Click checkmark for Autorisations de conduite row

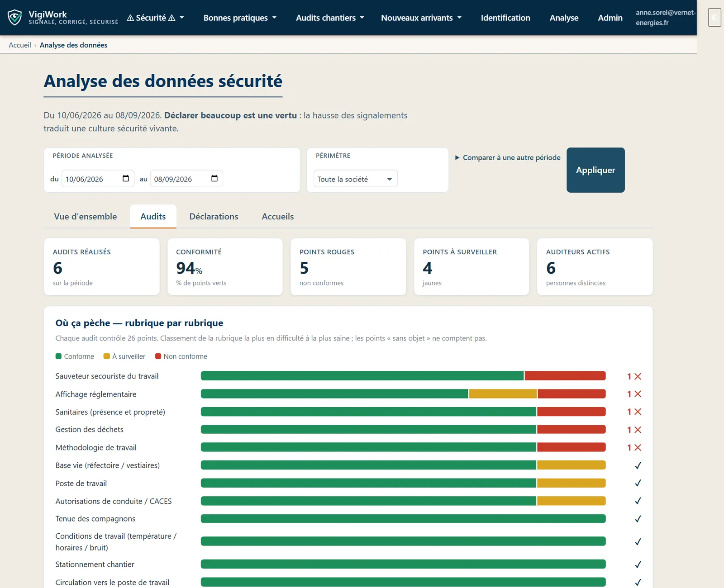638,501
